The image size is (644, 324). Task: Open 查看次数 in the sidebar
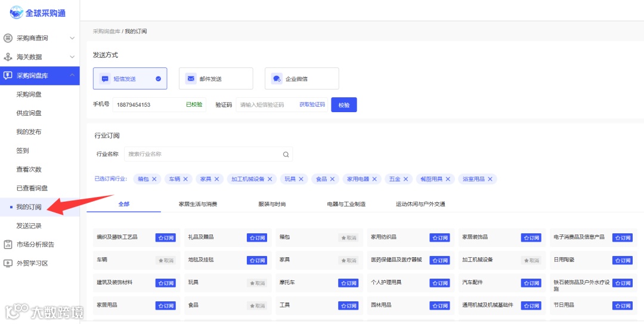(x=29, y=169)
